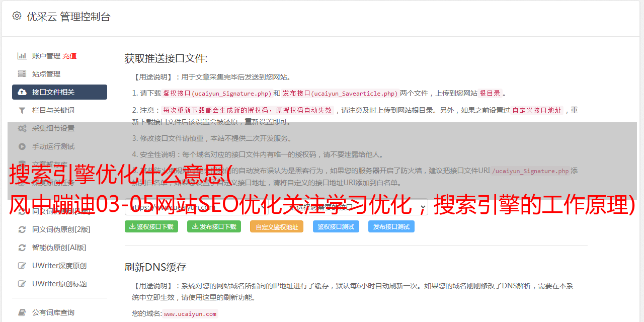Open 智能伪原创[AI版] in the sidebar
This screenshot has width=644, height=322.
click(59, 248)
